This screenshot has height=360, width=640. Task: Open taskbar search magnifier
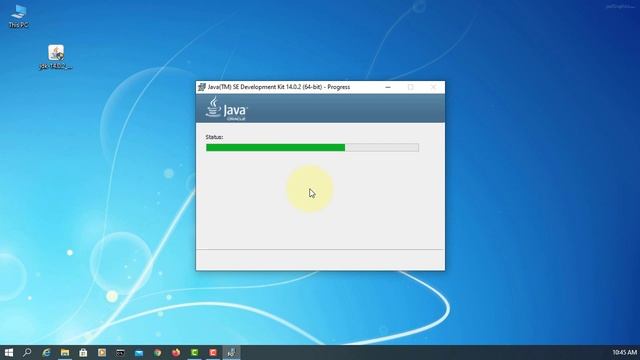(x=27, y=352)
